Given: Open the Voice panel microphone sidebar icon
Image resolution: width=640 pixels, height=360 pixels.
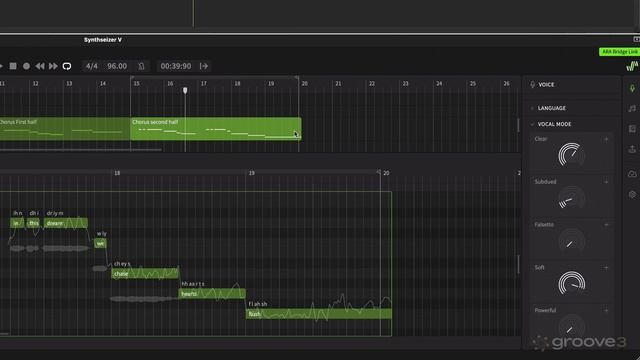Looking at the screenshot, I should (x=632, y=88).
